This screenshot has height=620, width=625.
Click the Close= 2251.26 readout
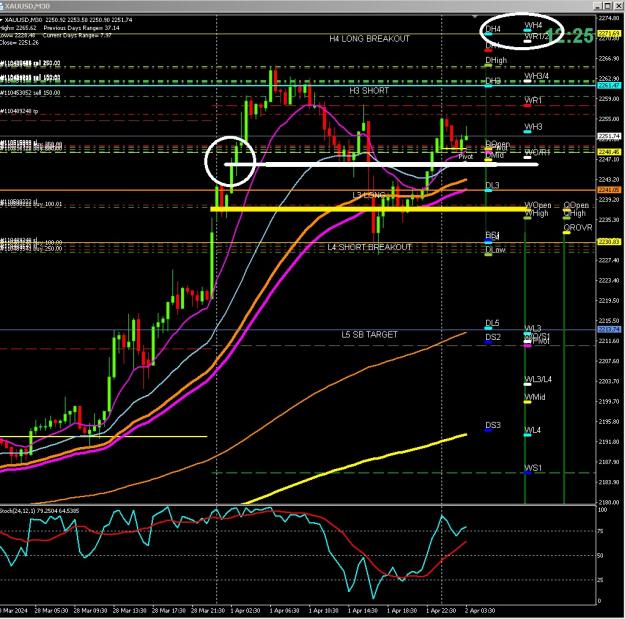tap(19, 42)
